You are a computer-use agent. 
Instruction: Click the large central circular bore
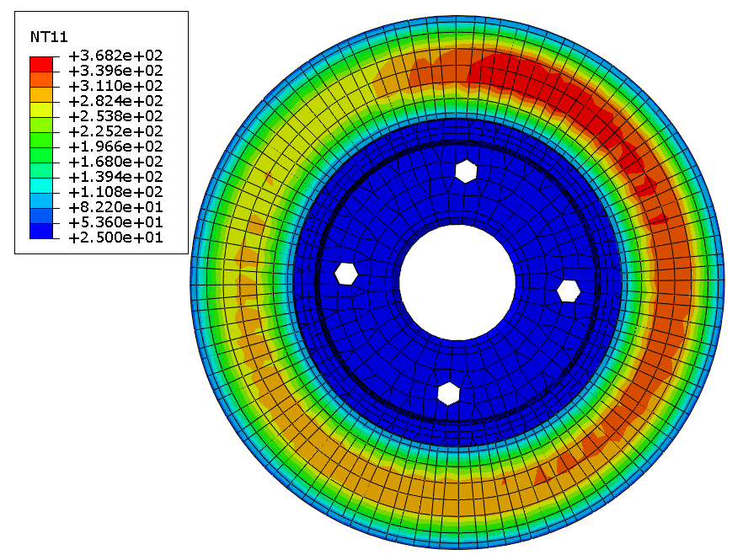tap(457, 282)
